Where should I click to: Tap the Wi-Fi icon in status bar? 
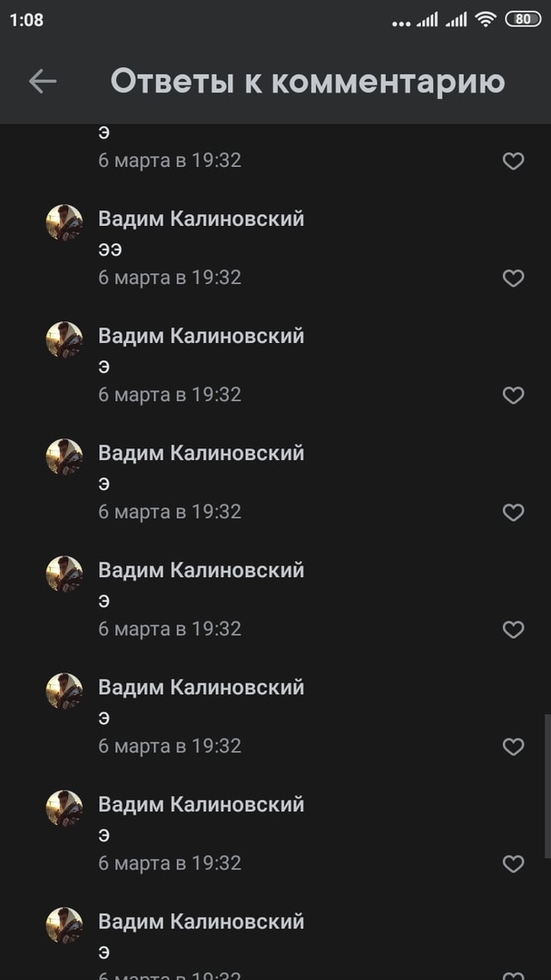point(486,19)
